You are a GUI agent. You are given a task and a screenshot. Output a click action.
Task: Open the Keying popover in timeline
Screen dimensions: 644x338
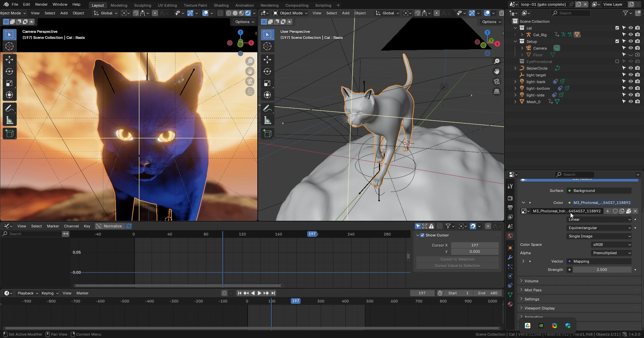tap(50, 293)
